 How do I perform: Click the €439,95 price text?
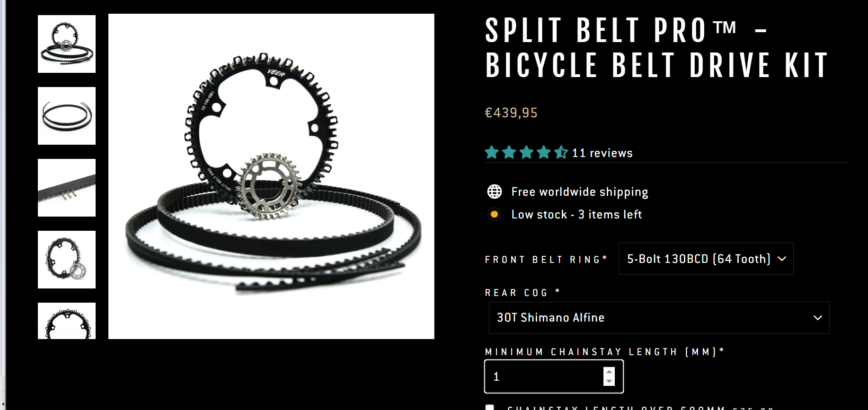[511, 113]
